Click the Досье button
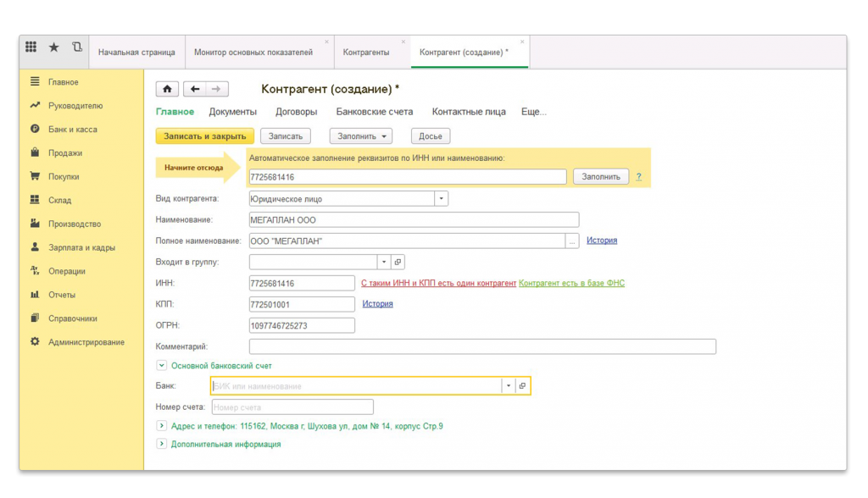The image size is (868, 498). [430, 136]
